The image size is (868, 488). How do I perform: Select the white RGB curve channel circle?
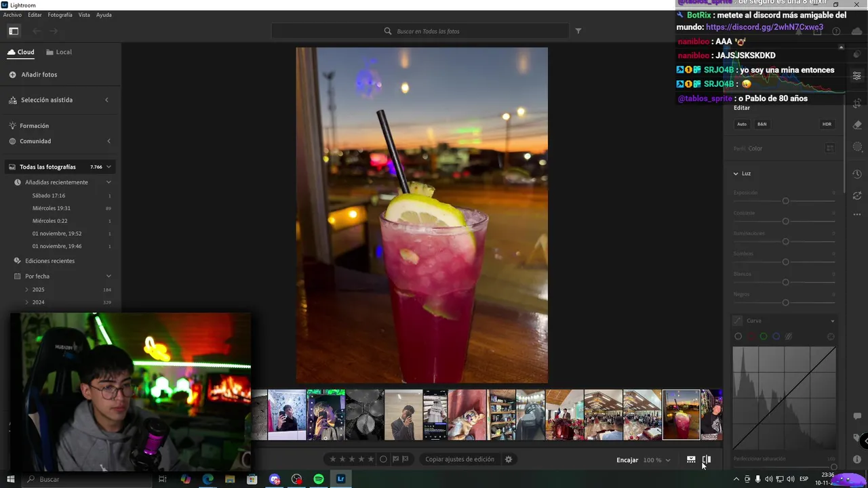[x=738, y=336]
